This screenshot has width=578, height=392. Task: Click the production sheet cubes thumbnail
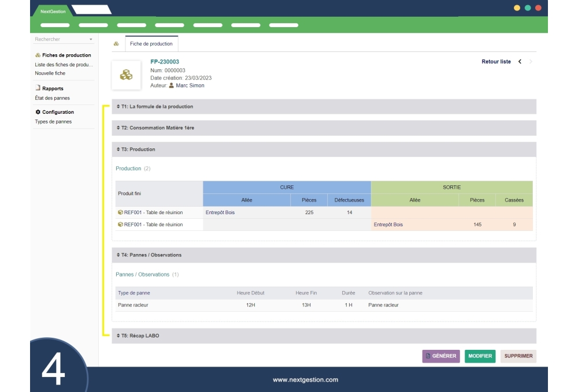tap(126, 75)
